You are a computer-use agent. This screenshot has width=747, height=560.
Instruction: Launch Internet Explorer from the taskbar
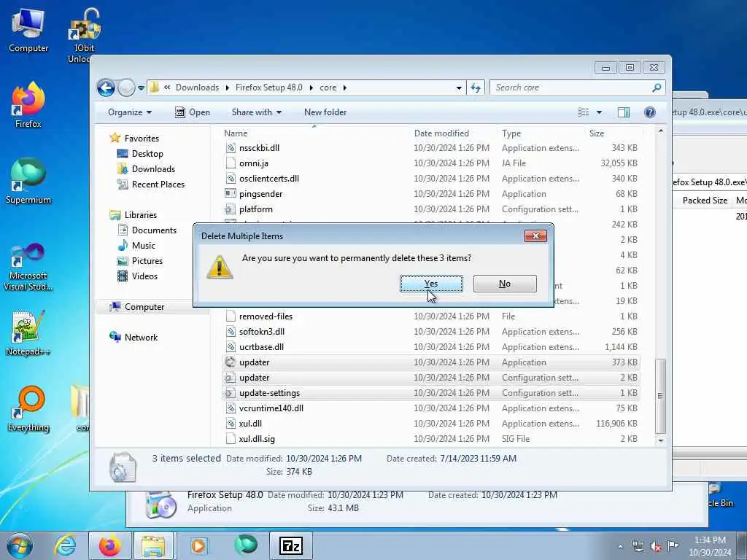tap(65, 545)
